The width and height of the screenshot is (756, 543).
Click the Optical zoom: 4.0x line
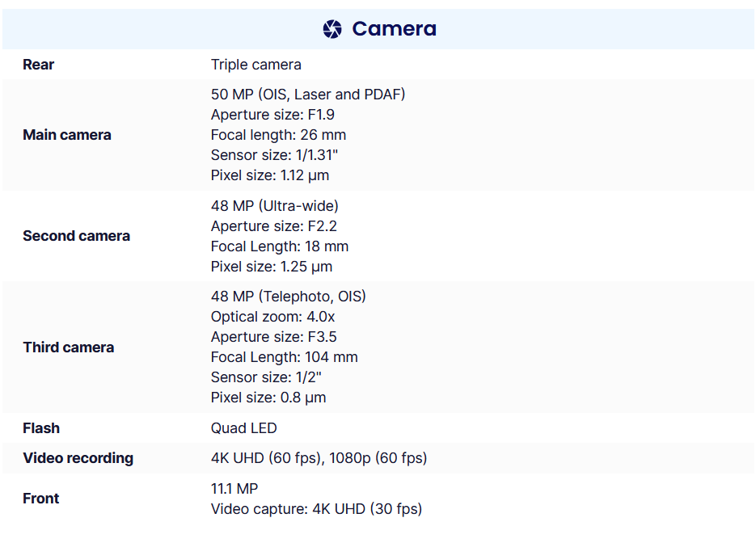tap(272, 317)
